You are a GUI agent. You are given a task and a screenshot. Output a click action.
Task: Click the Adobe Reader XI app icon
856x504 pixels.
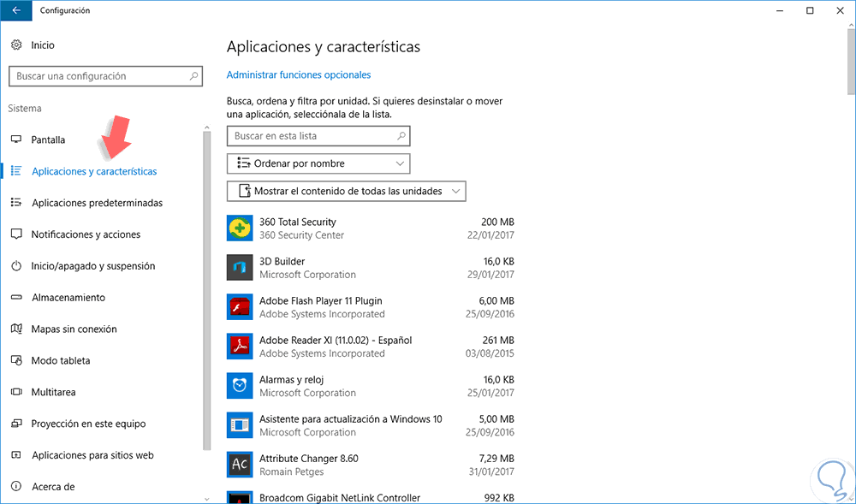[x=240, y=346]
